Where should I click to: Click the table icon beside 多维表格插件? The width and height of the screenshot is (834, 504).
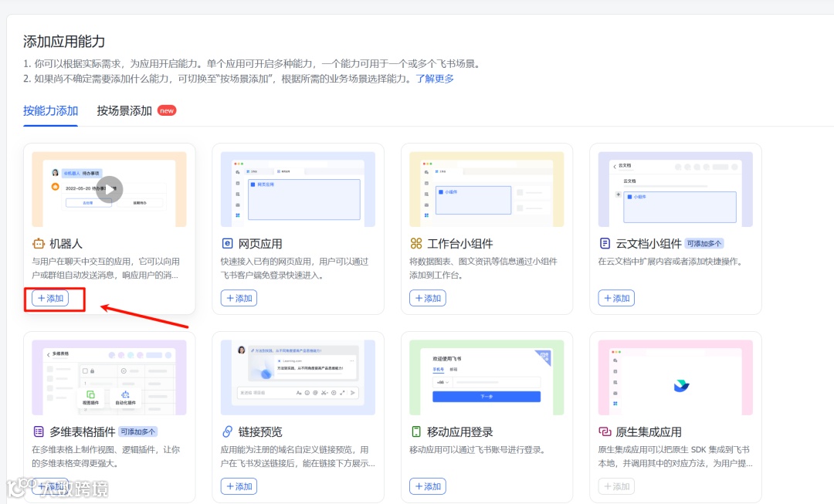[39, 431]
